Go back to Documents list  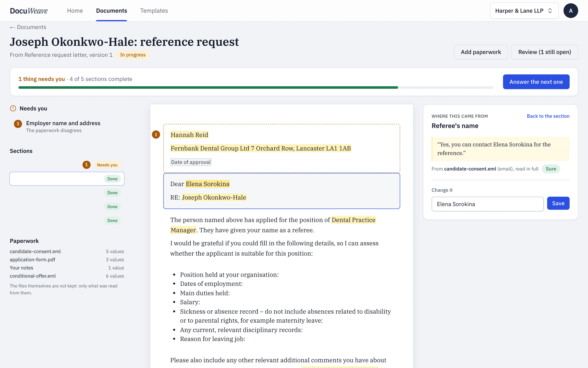[x=28, y=27]
